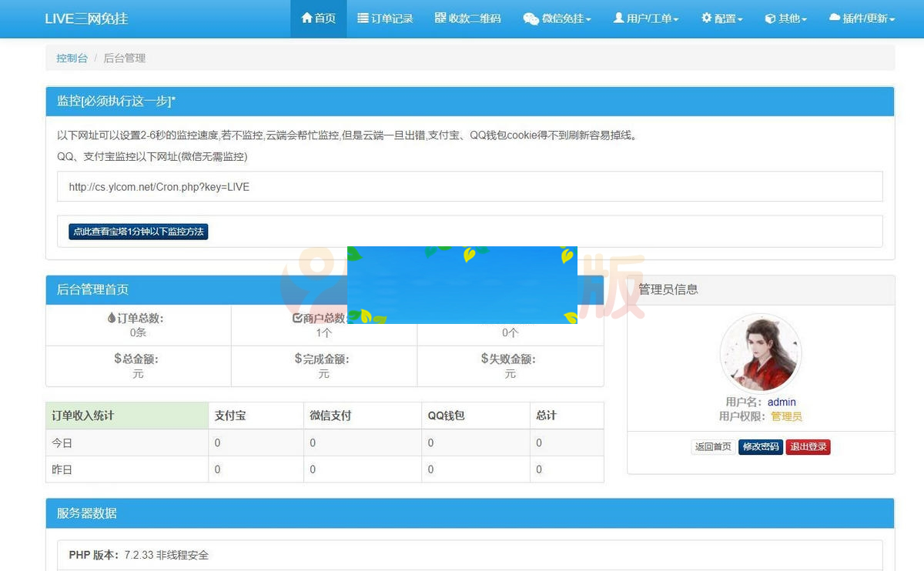Click 退出登录 to log out
The height and width of the screenshot is (571, 924).
pyautogui.click(x=808, y=446)
